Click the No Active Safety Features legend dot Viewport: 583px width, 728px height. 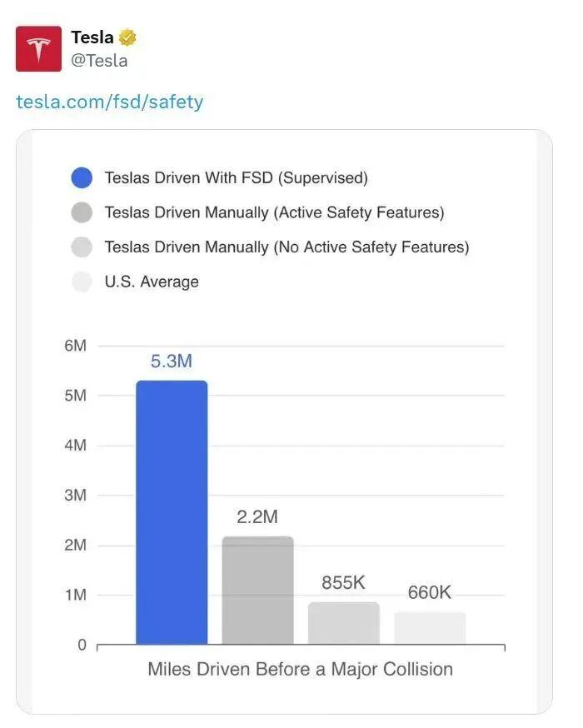pyautogui.click(x=81, y=247)
